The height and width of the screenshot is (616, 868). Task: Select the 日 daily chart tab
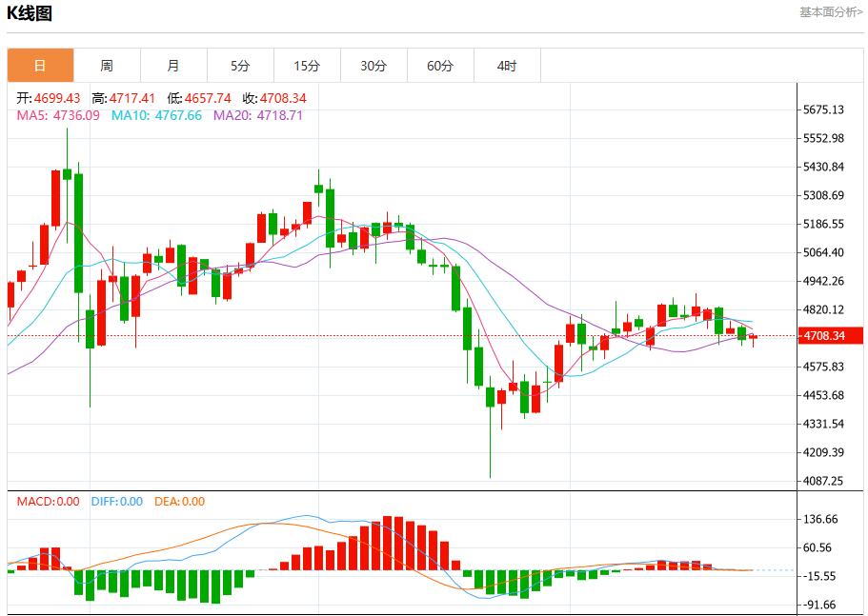click(40, 66)
